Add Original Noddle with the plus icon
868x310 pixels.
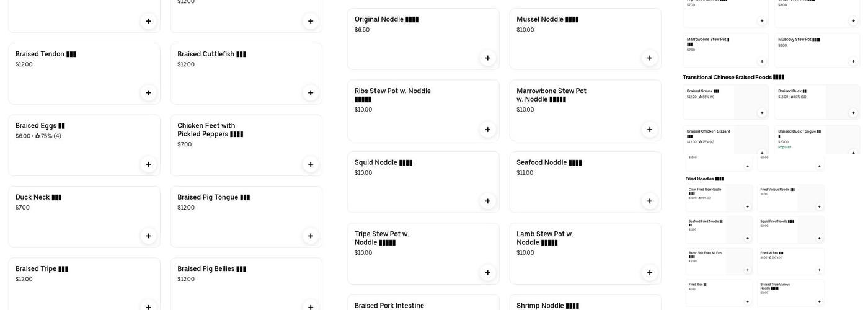pos(488,58)
